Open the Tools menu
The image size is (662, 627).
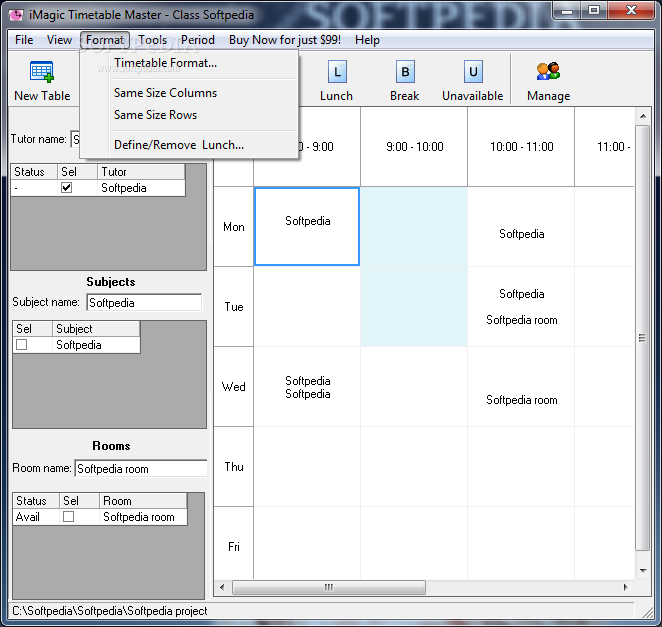point(152,40)
